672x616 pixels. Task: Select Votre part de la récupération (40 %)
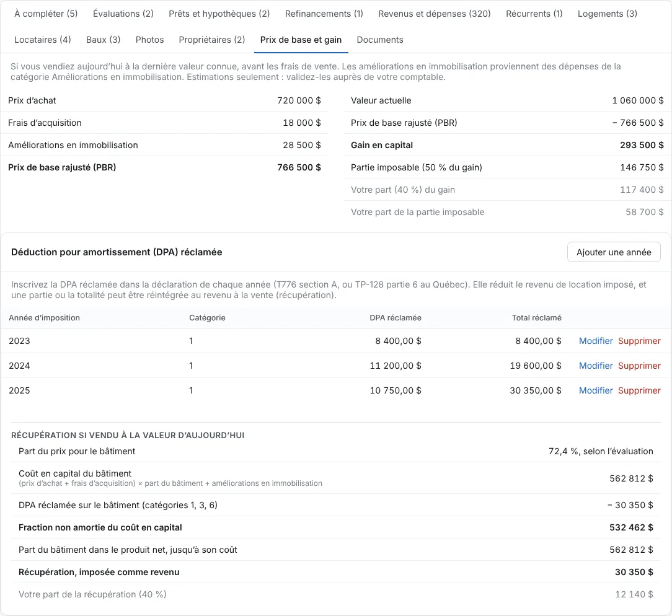coord(92,594)
